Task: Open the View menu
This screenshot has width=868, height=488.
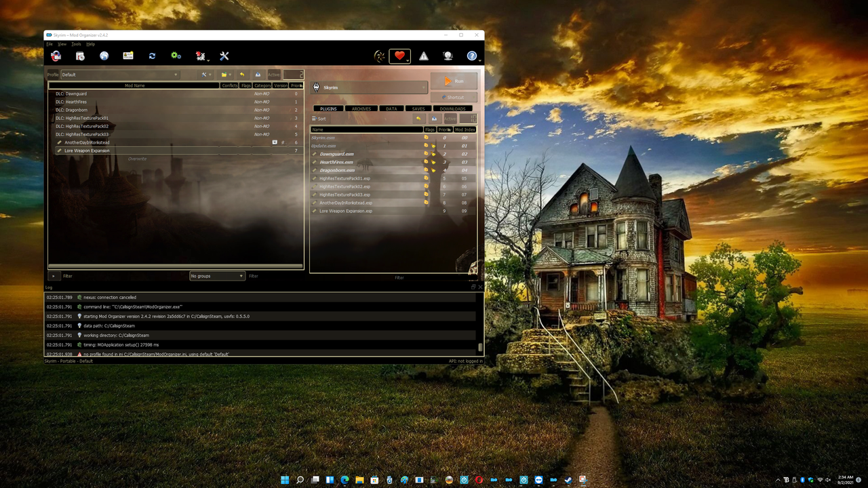Action: tap(62, 44)
